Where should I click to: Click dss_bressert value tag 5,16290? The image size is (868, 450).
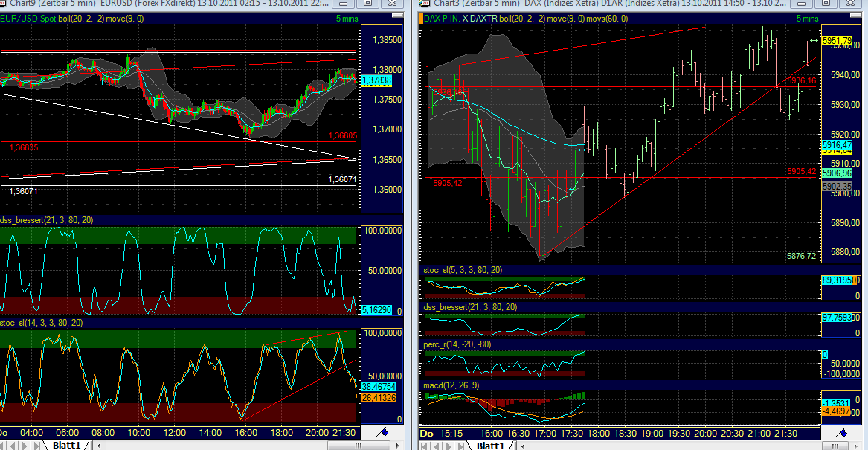click(x=376, y=310)
